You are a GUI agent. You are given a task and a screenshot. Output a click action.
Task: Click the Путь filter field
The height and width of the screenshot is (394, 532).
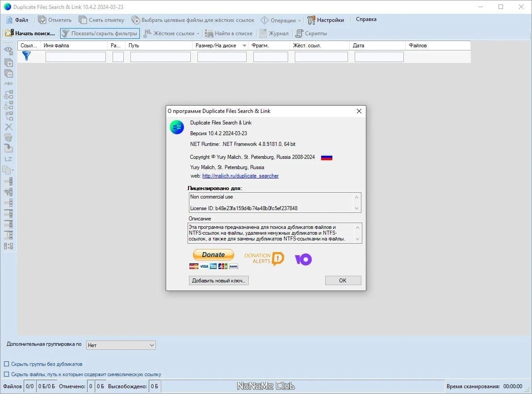pyautogui.click(x=160, y=57)
